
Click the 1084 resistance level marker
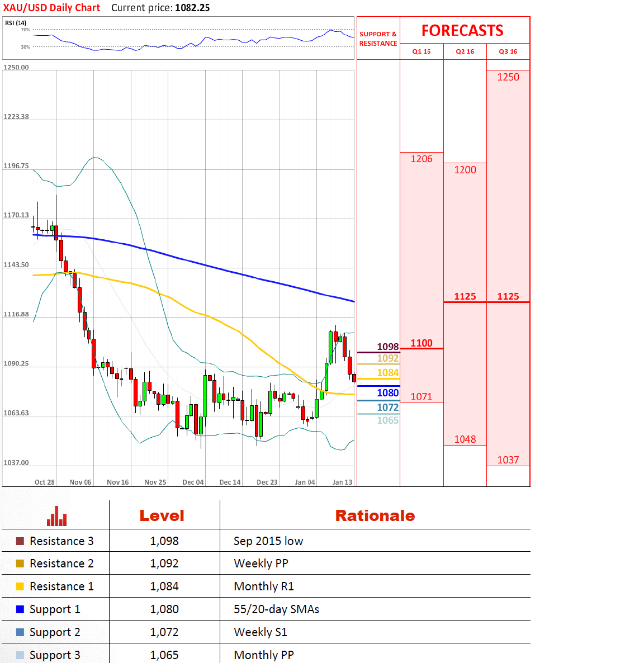(388, 372)
